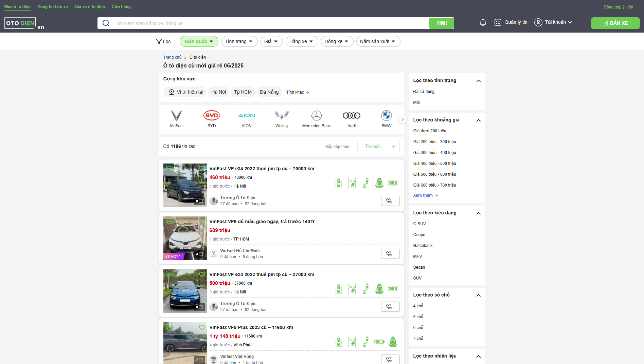Click the green "BÁN XE" button
The height and width of the screenshot is (364, 644).
coord(615,23)
